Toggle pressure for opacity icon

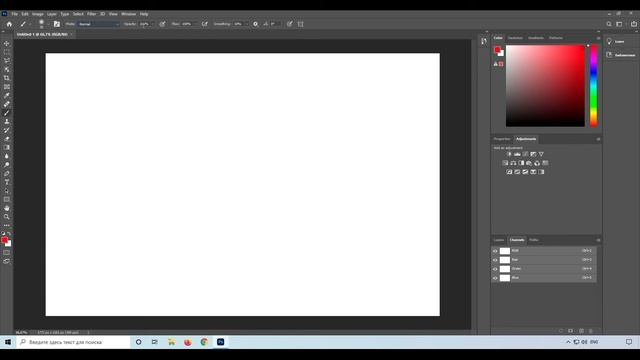[162, 24]
